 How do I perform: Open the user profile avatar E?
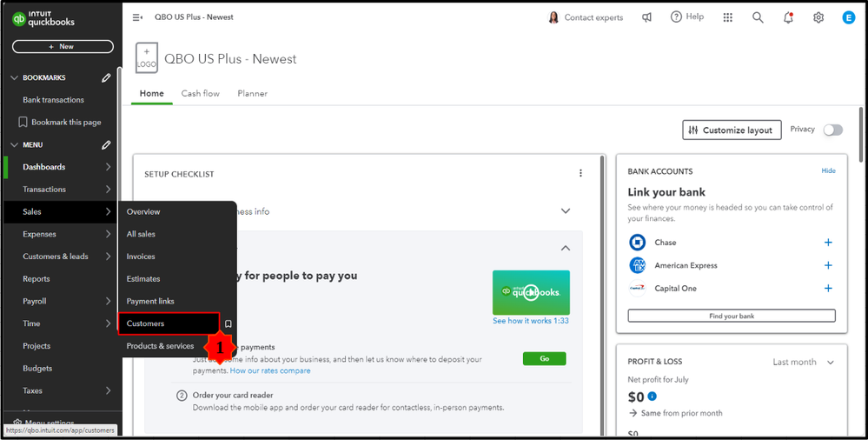(x=849, y=17)
